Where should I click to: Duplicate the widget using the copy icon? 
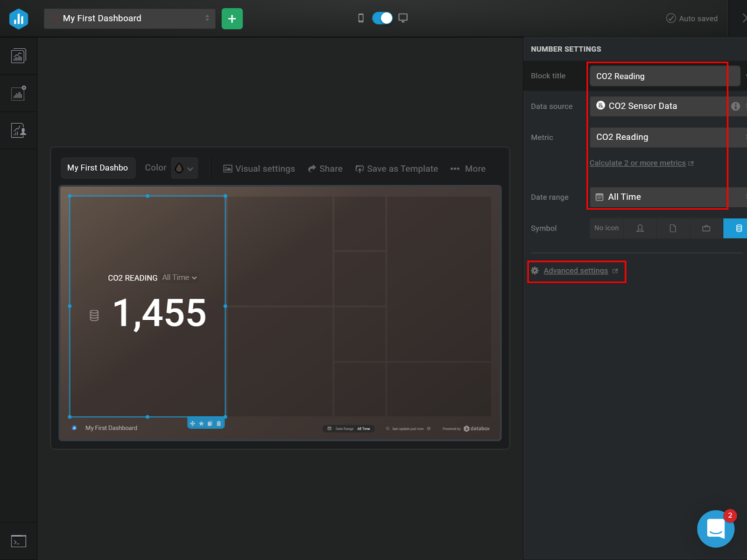[209, 423]
